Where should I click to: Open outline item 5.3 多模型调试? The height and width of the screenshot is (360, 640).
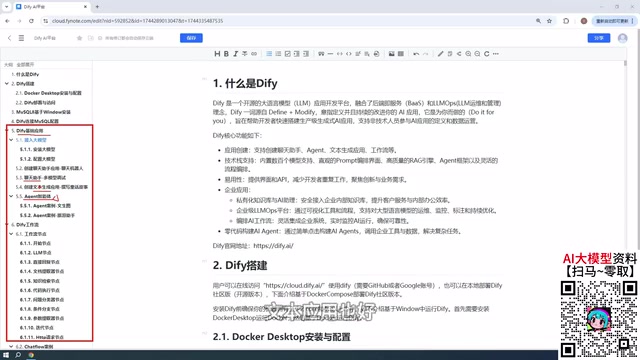coord(41,178)
